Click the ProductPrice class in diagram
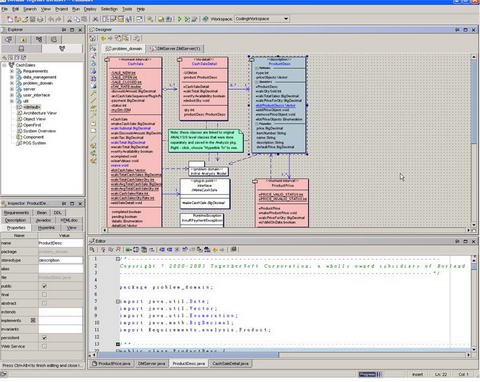The width and height of the screenshot is (480, 382). [282, 203]
